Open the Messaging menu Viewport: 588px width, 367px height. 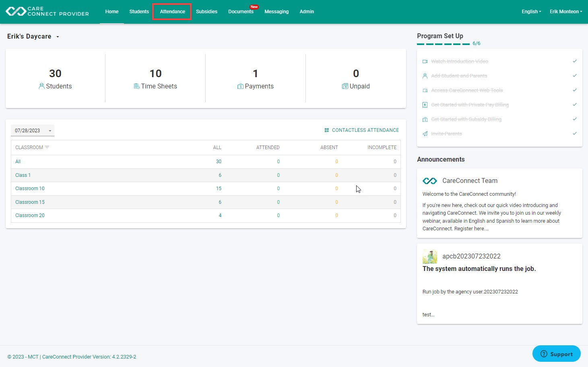click(x=276, y=12)
